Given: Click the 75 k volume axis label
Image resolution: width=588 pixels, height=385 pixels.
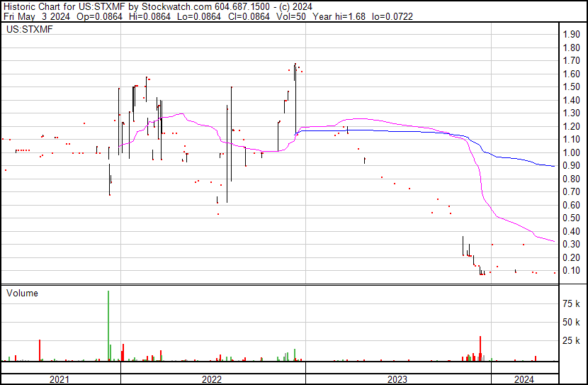Looking at the screenshot, I should point(572,303).
